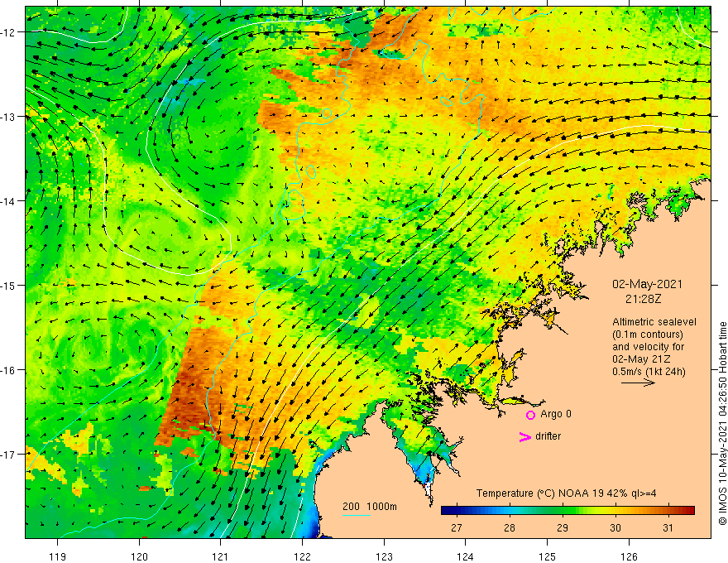Click the '02-May-2021' date text
The height and width of the screenshot is (563, 728).
[x=647, y=284]
